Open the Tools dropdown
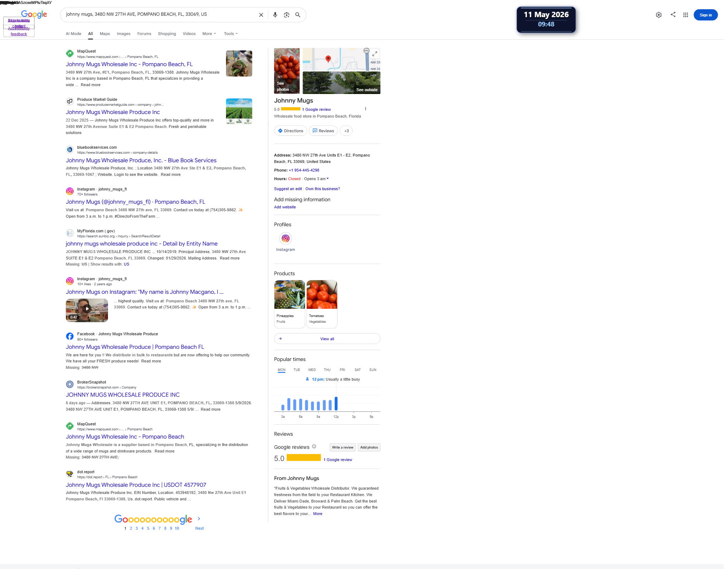Screen dimensions: 728x569 pos(231,34)
